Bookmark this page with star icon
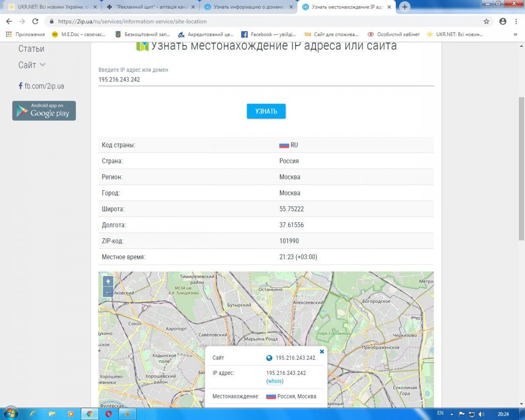The height and width of the screenshot is (420, 525). pyautogui.click(x=486, y=21)
